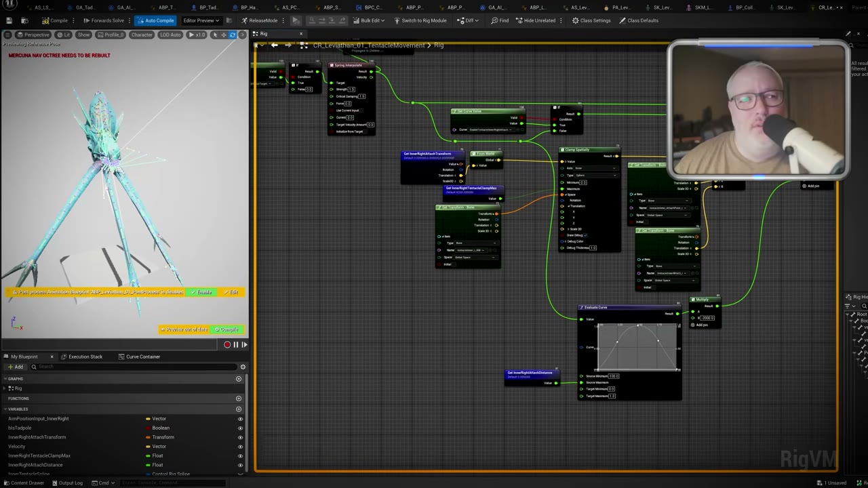The height and width of the screenshot is (488, 868).
Task: Add a new variable with plus icon
Action: tap(239, 409)
